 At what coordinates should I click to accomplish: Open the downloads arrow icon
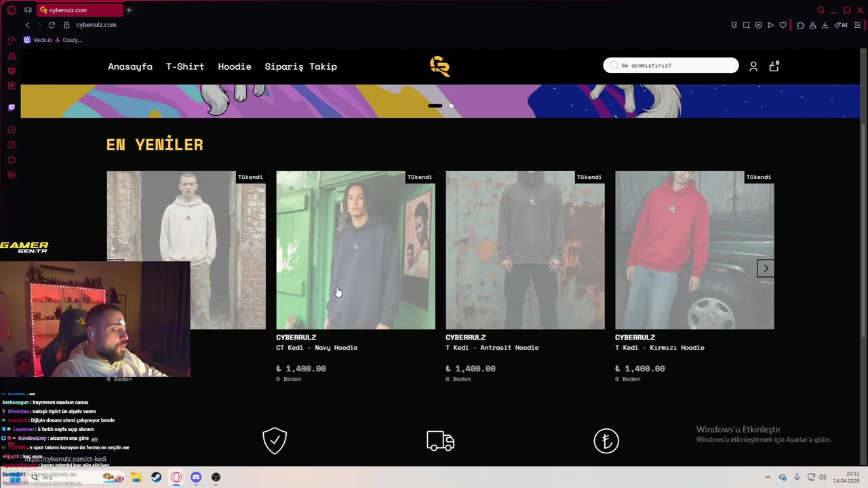pyautogui.click(x=825, y=25)
